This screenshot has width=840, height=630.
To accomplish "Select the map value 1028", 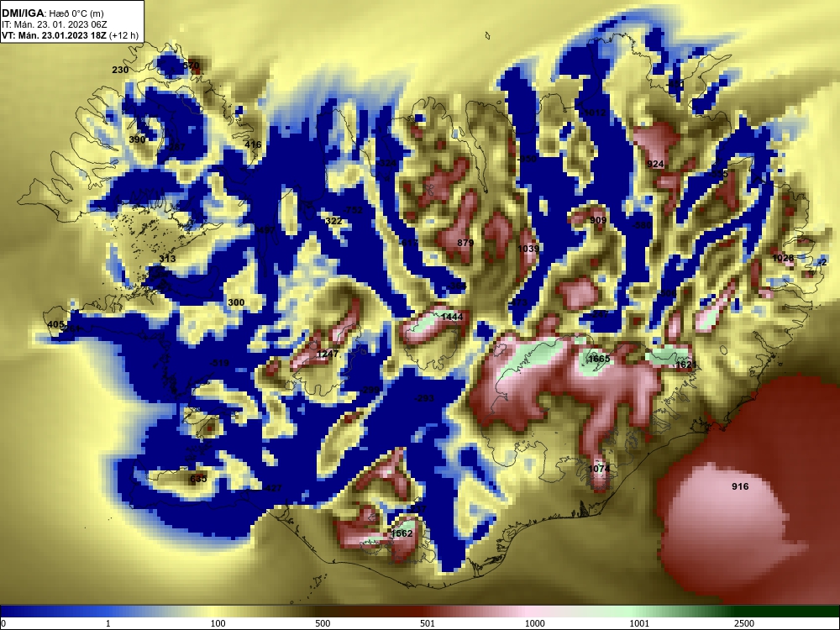I will coord(783,258).
